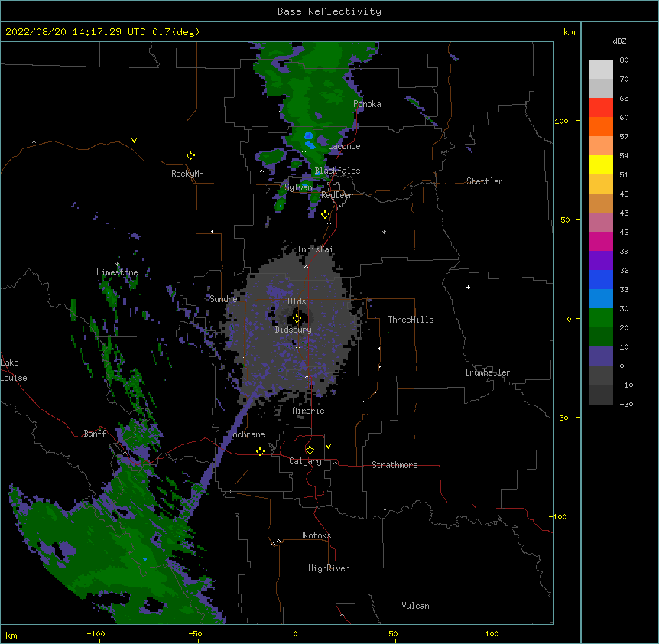Click the white plus marker north of Drumheller
Viewport: 659px width, 644px height.
(x=468, y=287)
